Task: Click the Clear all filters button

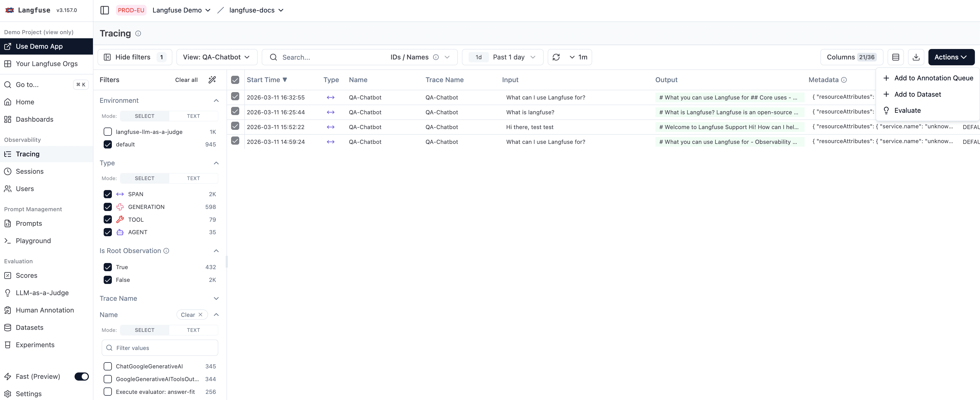Action: (186, 80)
